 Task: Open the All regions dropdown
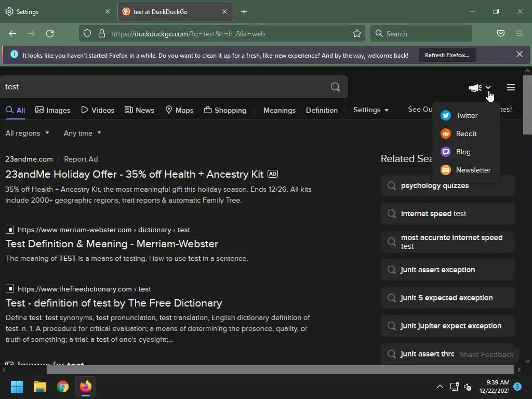coord(27,134)
